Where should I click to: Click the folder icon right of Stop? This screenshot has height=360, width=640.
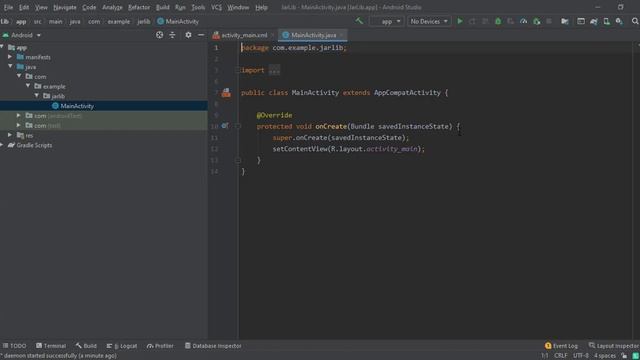coord(564,21)
